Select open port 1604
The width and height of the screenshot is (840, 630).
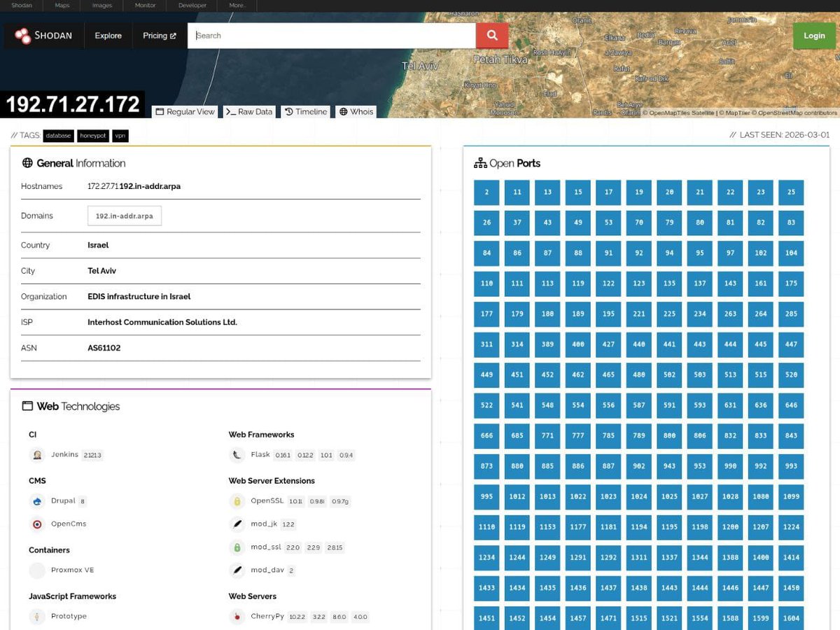click(791, 618)
